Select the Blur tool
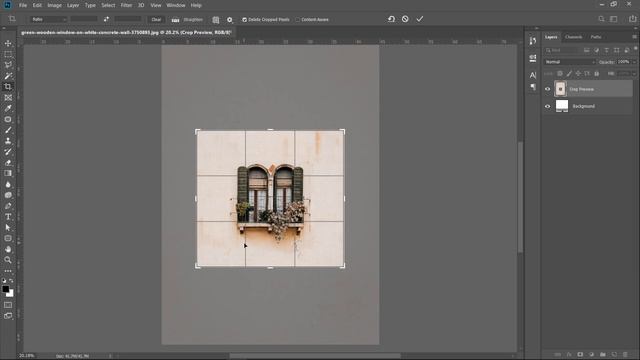Screen dimensions: 640x360 point(8,184)
